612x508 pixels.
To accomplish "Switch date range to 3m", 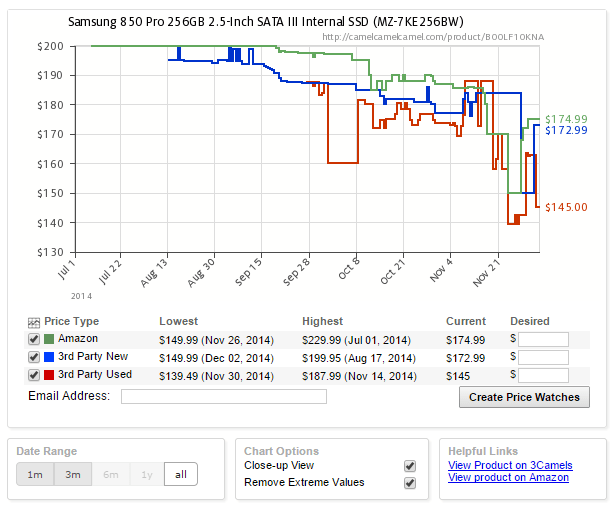I will (x=73, y=474).
